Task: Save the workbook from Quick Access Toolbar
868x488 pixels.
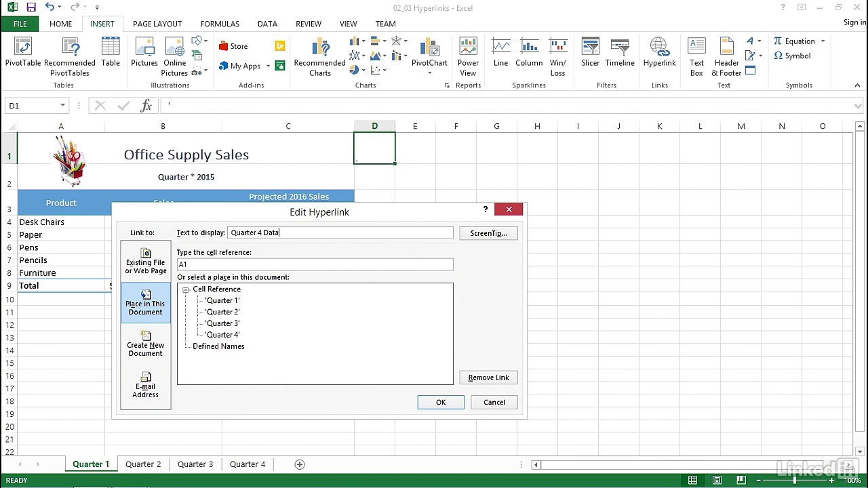Action: tap(31, 7)
